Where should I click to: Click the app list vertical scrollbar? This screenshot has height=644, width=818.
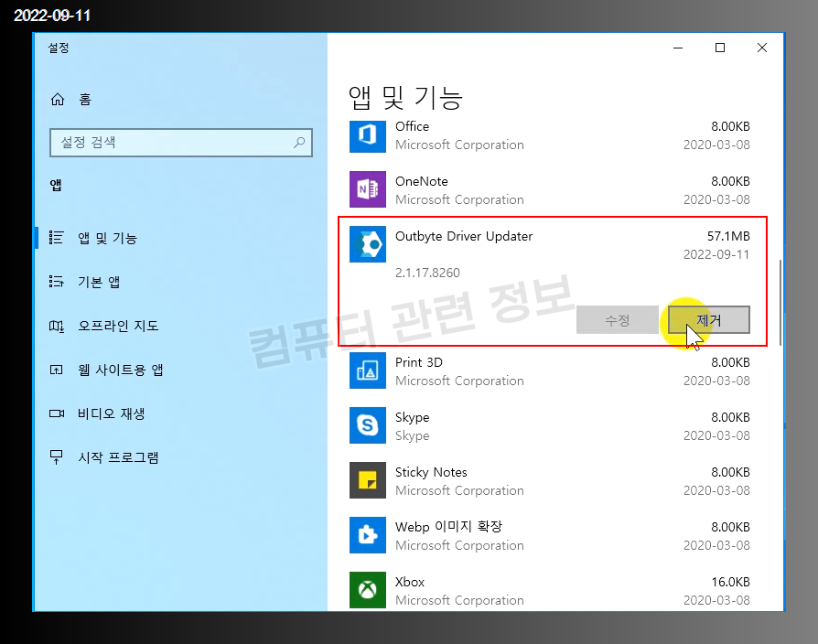[780, 303]
